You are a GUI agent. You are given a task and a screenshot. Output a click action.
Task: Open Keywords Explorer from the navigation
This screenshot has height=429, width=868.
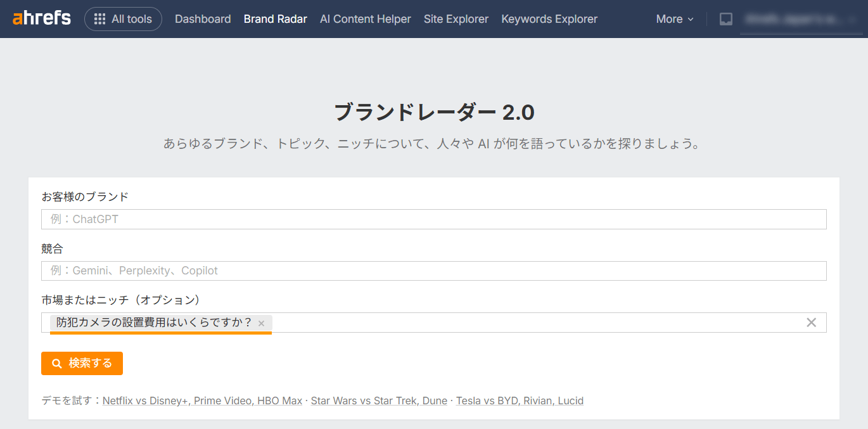[x=549, y=19]
